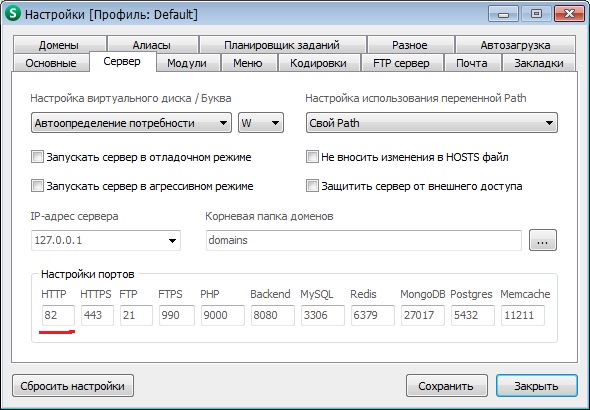
Task: Click the Закрыть button
Action: pos(537,386)
